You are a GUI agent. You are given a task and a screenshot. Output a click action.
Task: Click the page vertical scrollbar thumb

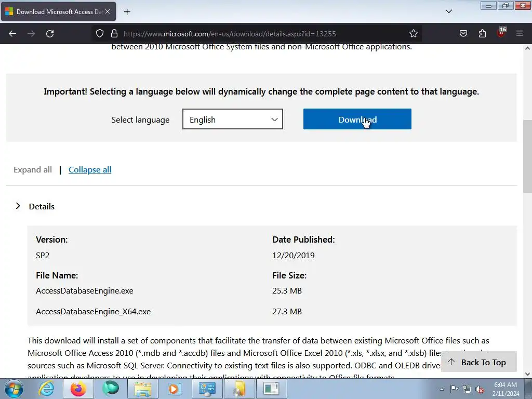(527, 156)
